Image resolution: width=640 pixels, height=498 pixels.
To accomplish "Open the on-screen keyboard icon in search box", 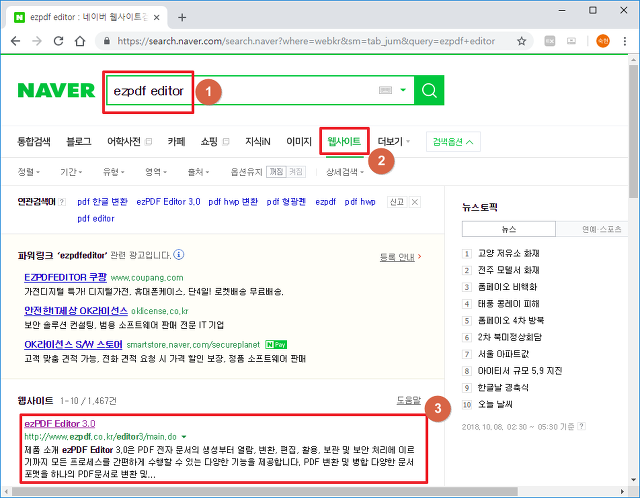I will click(x=385, y=90).
